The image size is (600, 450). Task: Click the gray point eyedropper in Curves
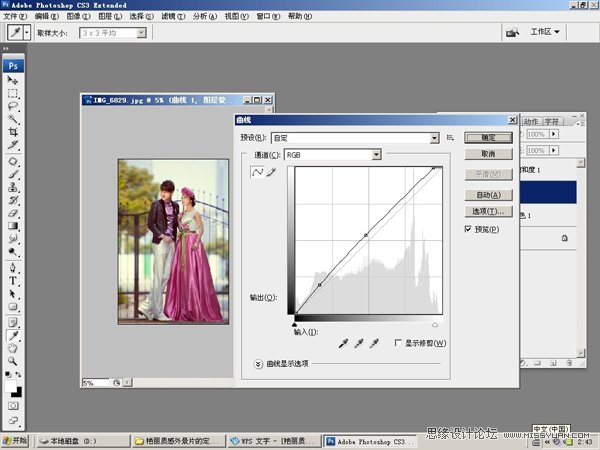point(359,343)
